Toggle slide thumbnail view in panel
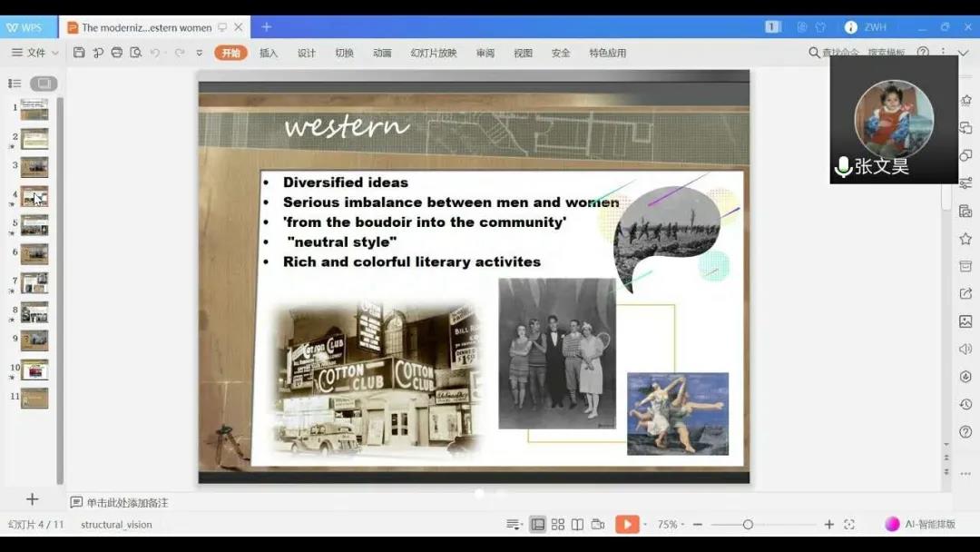The image size is (980, 552). (x=44, y=84)
